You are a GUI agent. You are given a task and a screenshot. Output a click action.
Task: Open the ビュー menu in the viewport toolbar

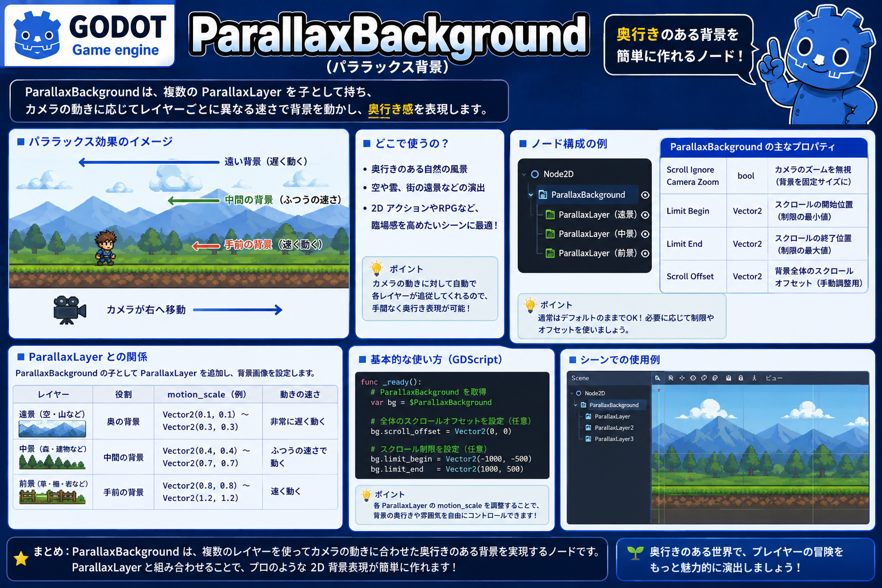[x=774, y=378]
